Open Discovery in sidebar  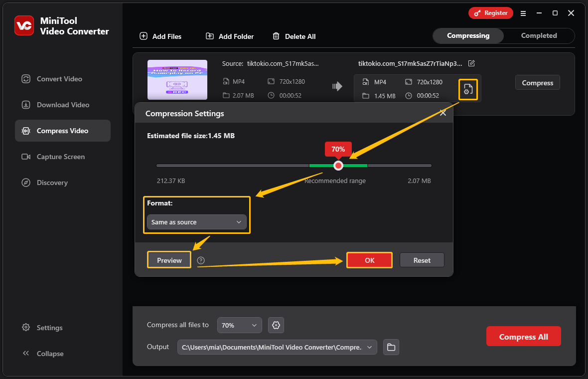(x=63, y=183)
